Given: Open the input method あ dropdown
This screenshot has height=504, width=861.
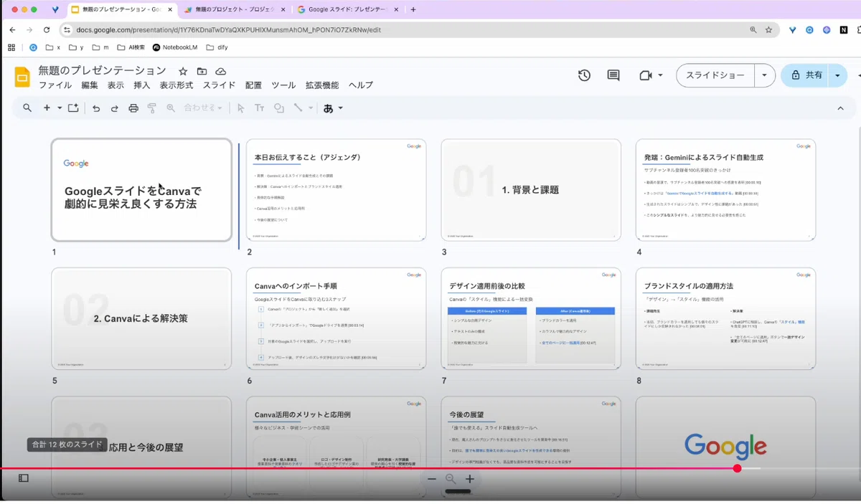Looking at the screenshot, I should click(x=333, y=108).
